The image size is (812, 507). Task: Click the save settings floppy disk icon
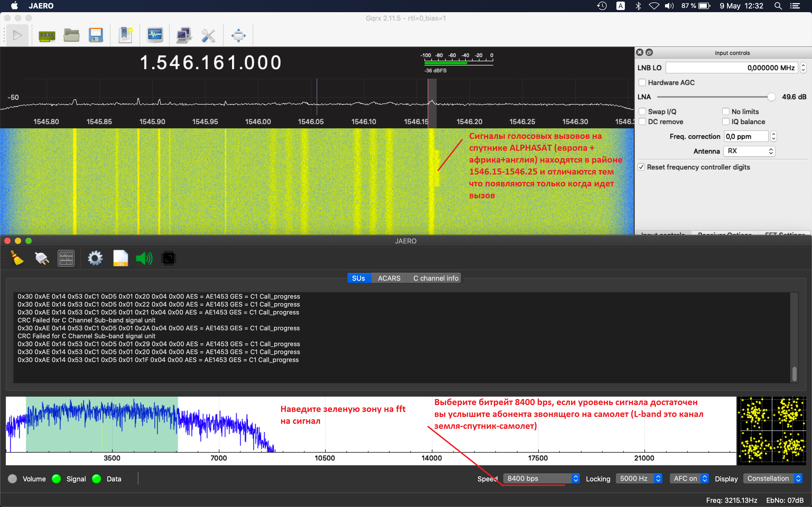pyautogui.click(x=96, y=35)
